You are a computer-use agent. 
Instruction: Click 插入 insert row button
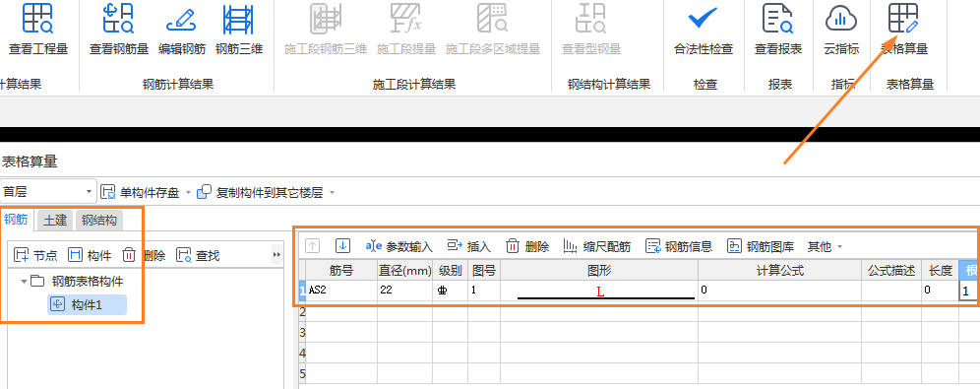(468, 246)
